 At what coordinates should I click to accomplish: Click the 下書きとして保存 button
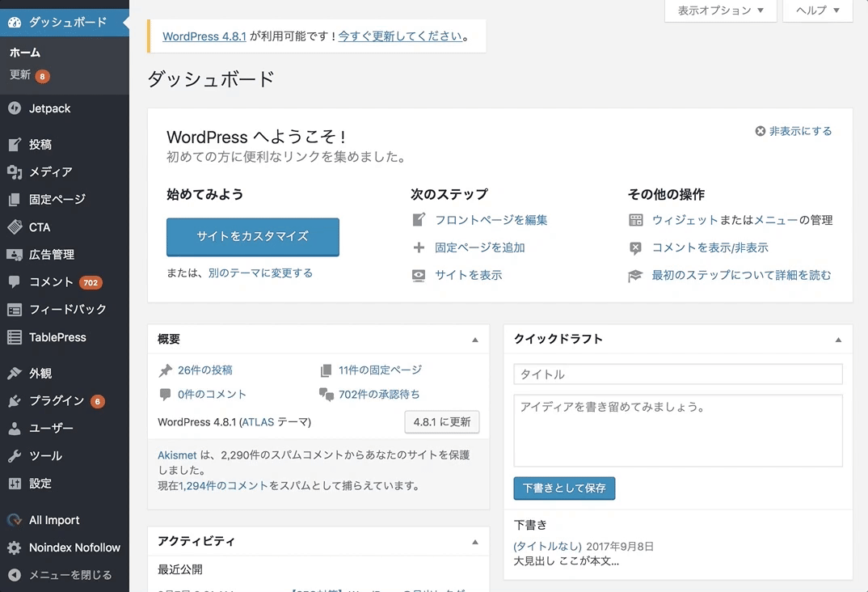[x=564, y=488]
